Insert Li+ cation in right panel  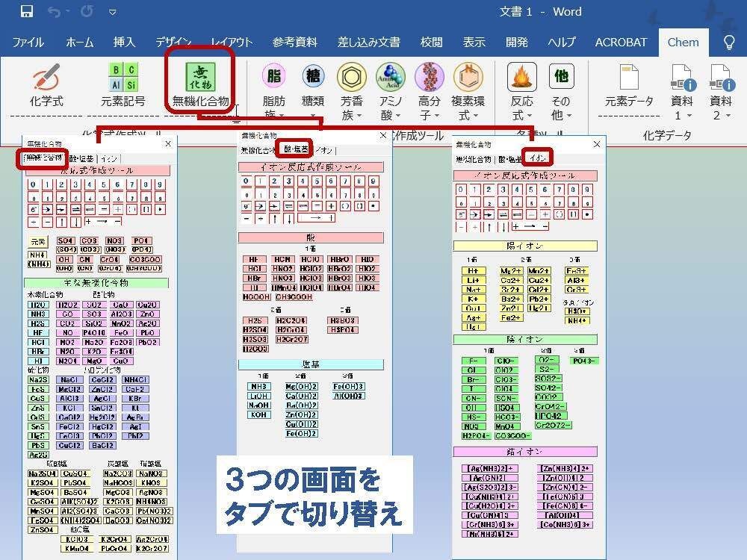coord(473,280)
